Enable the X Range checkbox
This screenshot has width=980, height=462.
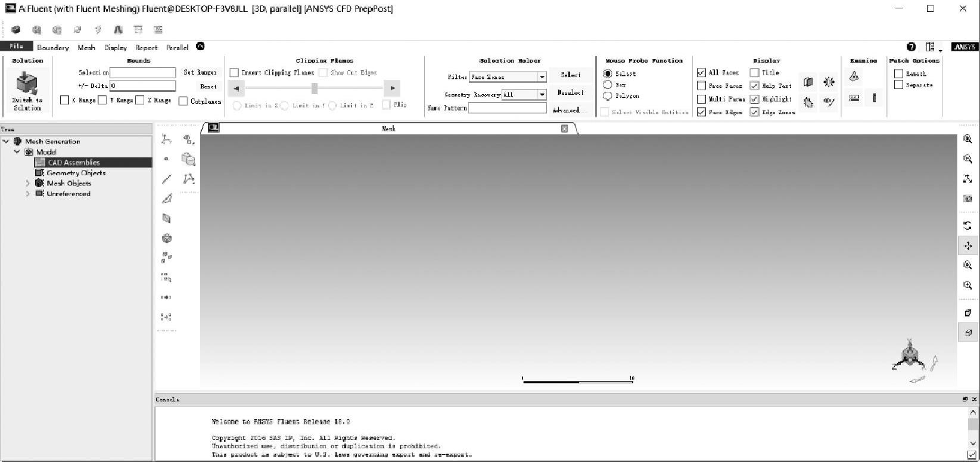point(64,100)
